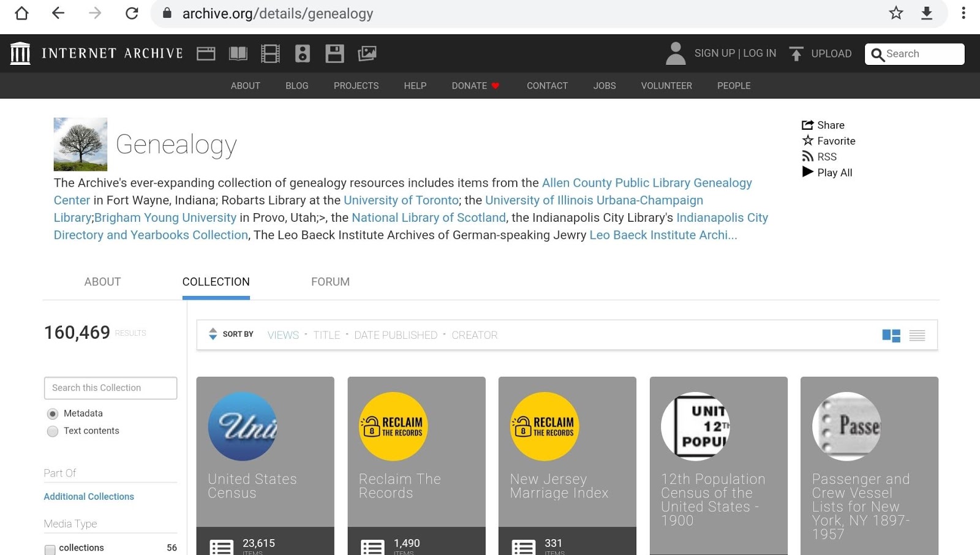Open the United States Census collection card
Image resolution: width=980 pixels, height=555 pixels.
click(x=265, y=466)
